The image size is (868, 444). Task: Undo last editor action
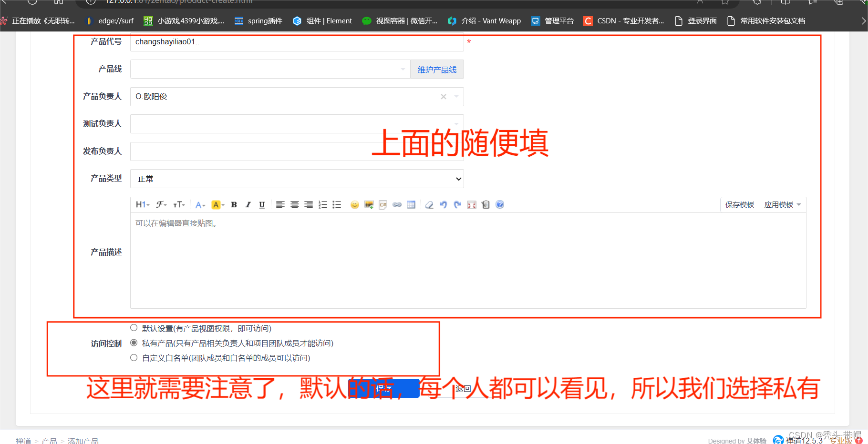(x=444, y=205)
